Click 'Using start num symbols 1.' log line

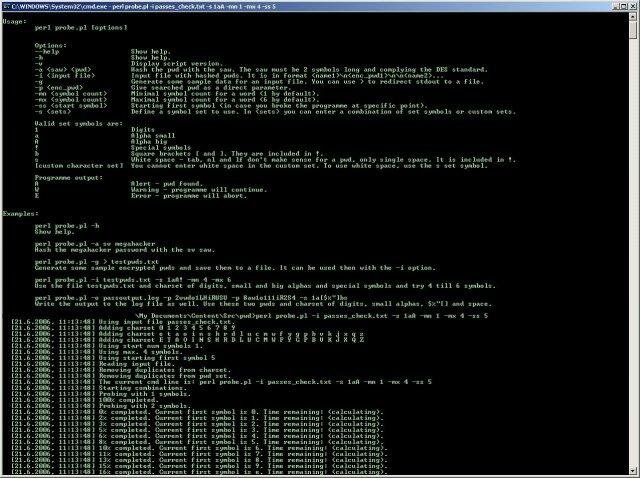tap(107, 346)
